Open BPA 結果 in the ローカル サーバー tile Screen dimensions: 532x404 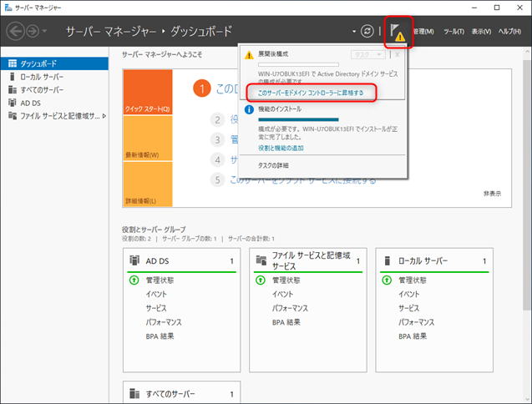(413, 336)
